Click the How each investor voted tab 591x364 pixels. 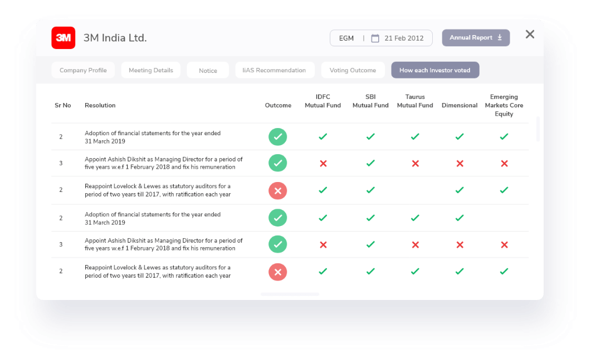click(434, 70)
